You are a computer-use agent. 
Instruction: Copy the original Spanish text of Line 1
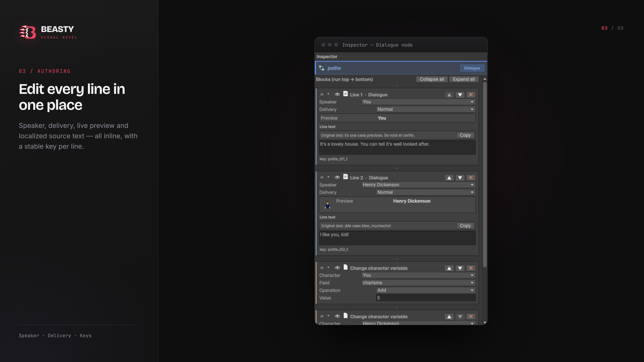[465, 135]
